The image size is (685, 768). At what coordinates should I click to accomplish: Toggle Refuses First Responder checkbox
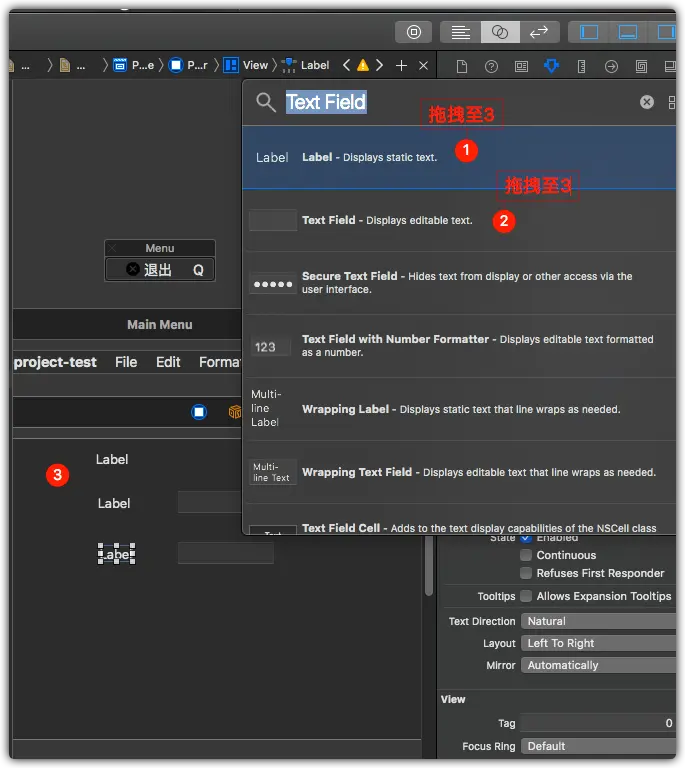point(526,573)
